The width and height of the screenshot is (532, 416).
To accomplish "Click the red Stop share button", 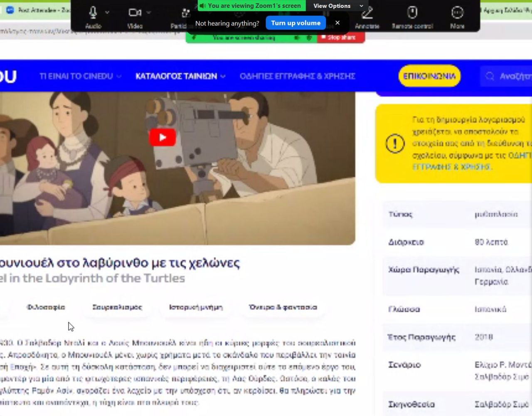I will coord(341,37).
